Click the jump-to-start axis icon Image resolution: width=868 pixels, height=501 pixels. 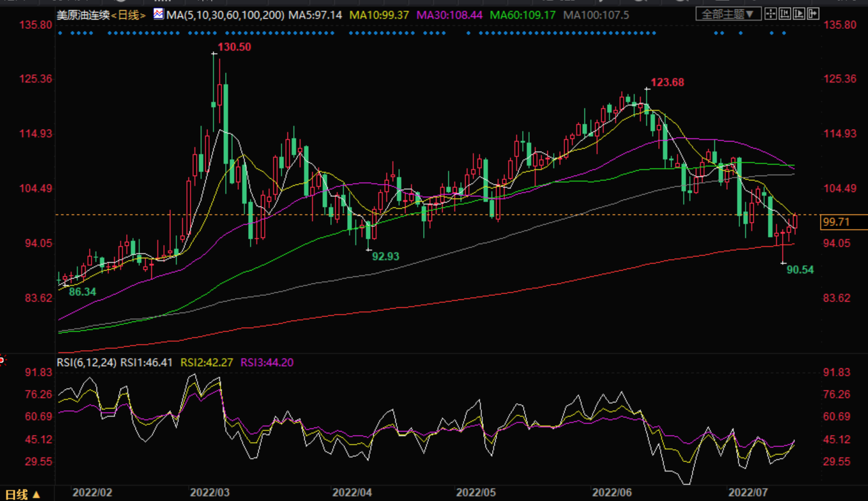[784, 14]
